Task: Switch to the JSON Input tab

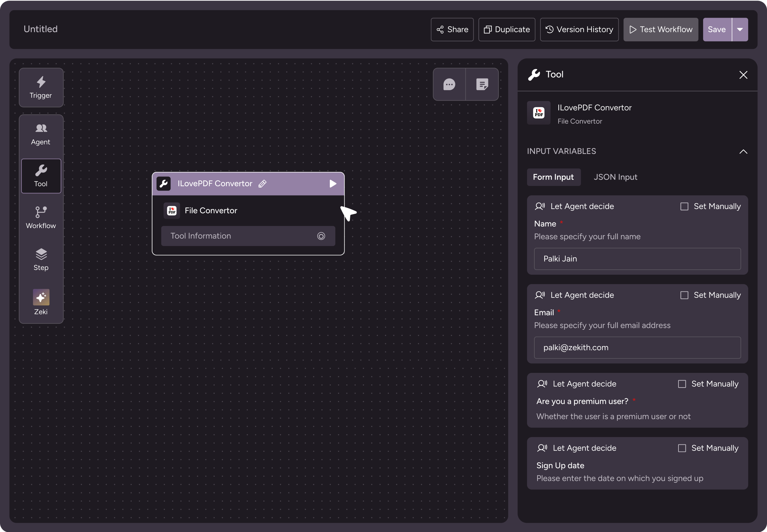Action: (x=615, y=177)
